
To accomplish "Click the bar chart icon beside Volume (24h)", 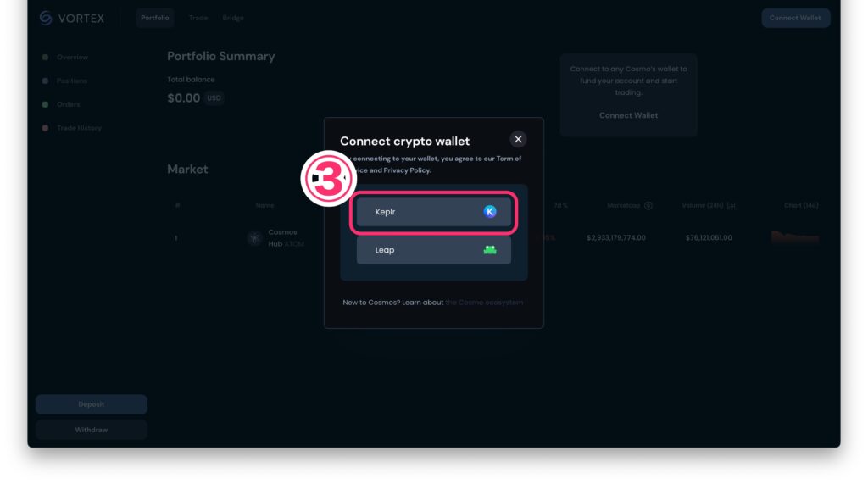I will click(x=732, y=205).
